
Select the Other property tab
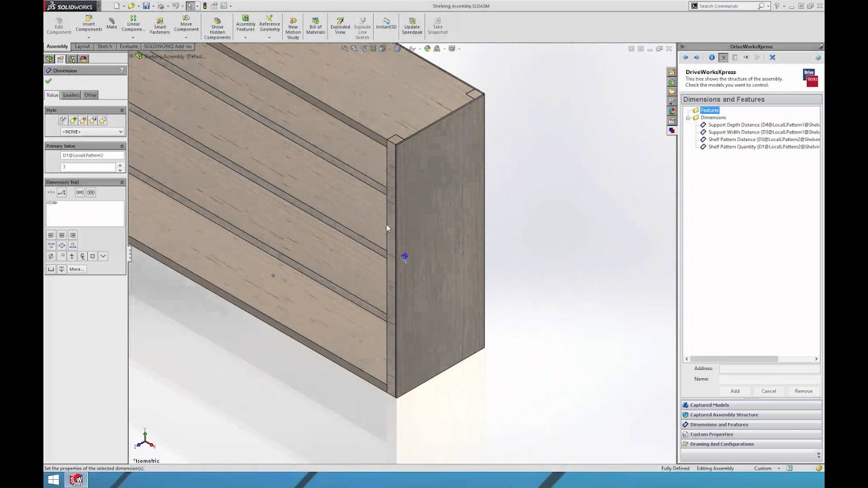click(x=90, y=95)
